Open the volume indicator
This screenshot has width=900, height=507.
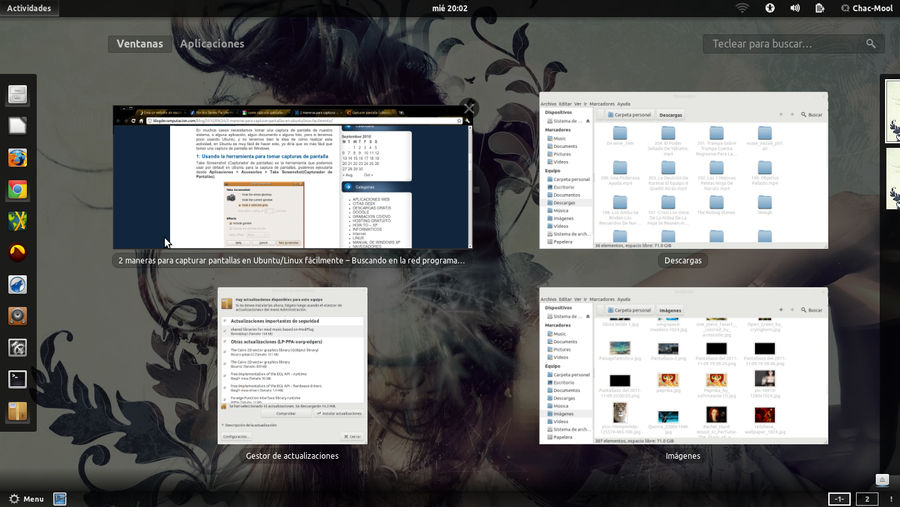point(795,8)
